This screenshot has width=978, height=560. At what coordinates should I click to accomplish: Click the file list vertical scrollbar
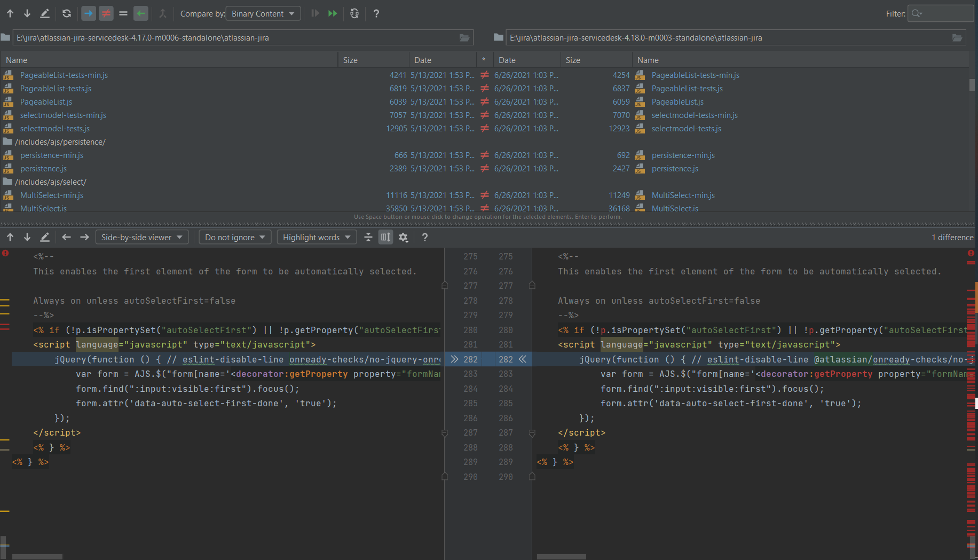[x=972, y=85]
